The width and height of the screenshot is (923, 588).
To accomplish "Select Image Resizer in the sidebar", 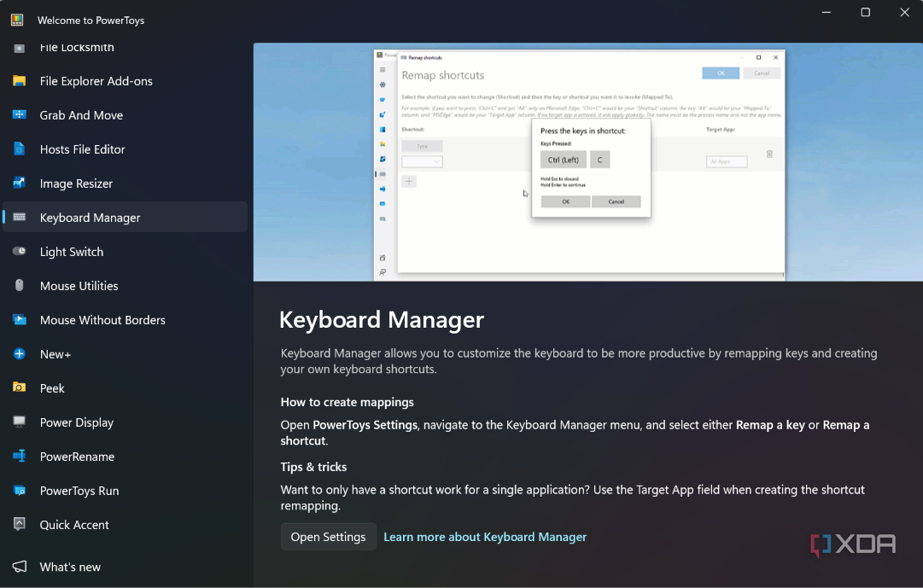I will (125, 183).
